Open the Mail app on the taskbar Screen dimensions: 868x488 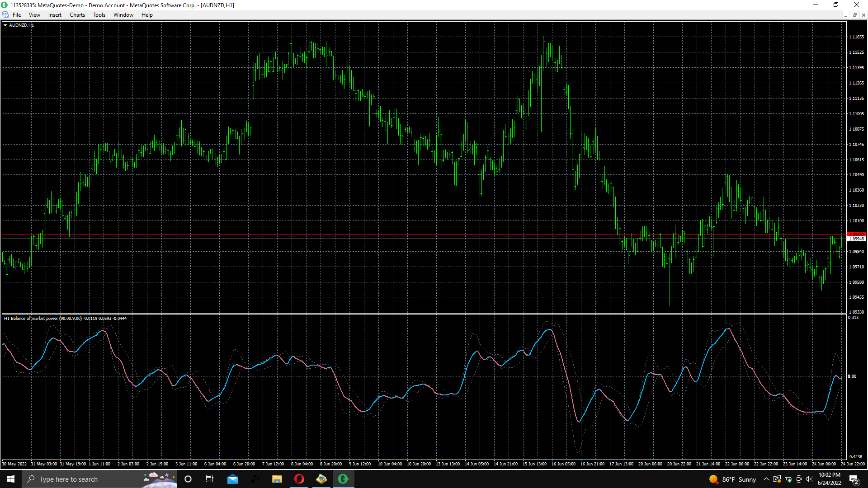tap(233, 479)
